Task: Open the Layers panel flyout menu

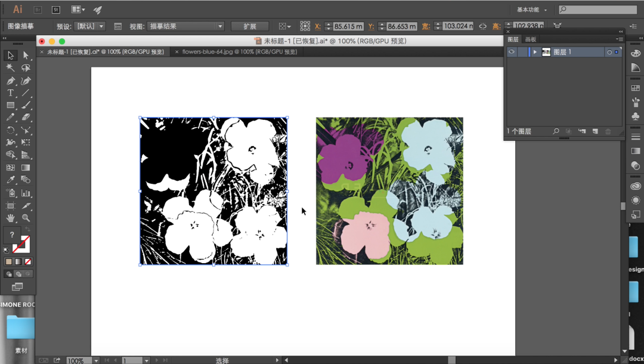Action: coord(619,39)
